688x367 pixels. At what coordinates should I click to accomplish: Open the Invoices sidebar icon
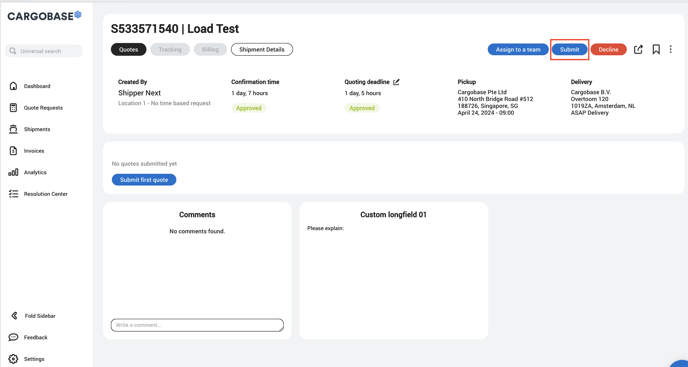pos(14,151)
